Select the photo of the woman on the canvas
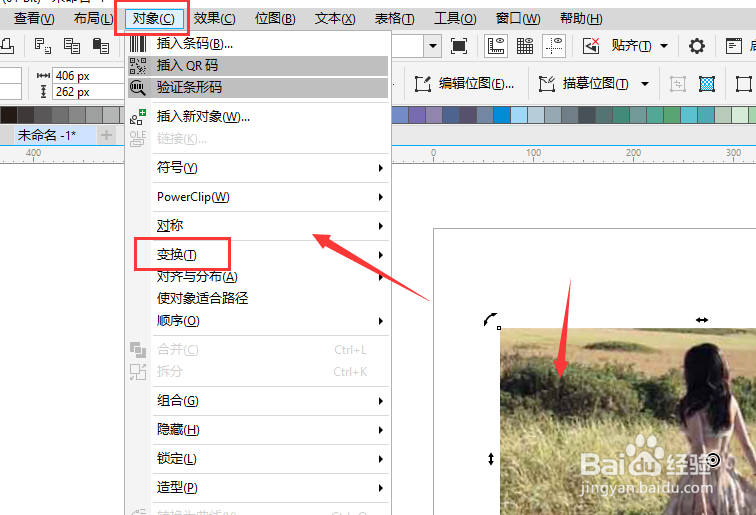 tap(628, 421)
